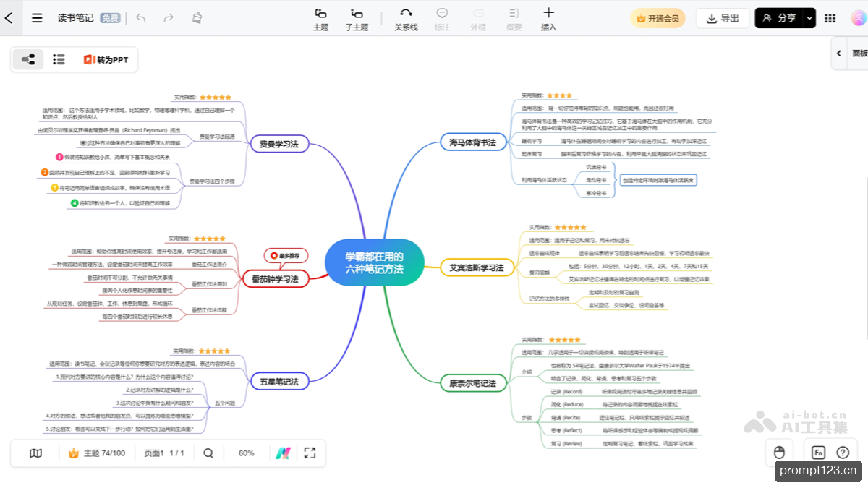The image size is (868, 488).
Task: Add a new 主题 topic
Action: tap(320, 20)
